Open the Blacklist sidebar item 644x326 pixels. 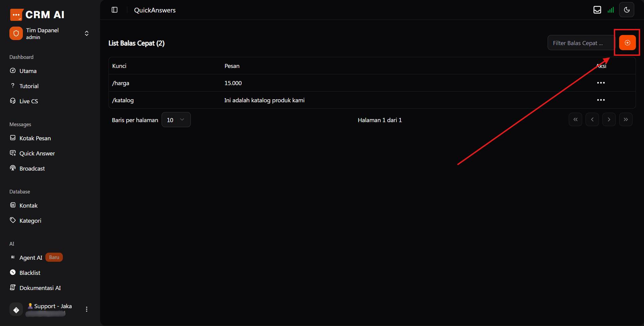(x=30, y=273)
